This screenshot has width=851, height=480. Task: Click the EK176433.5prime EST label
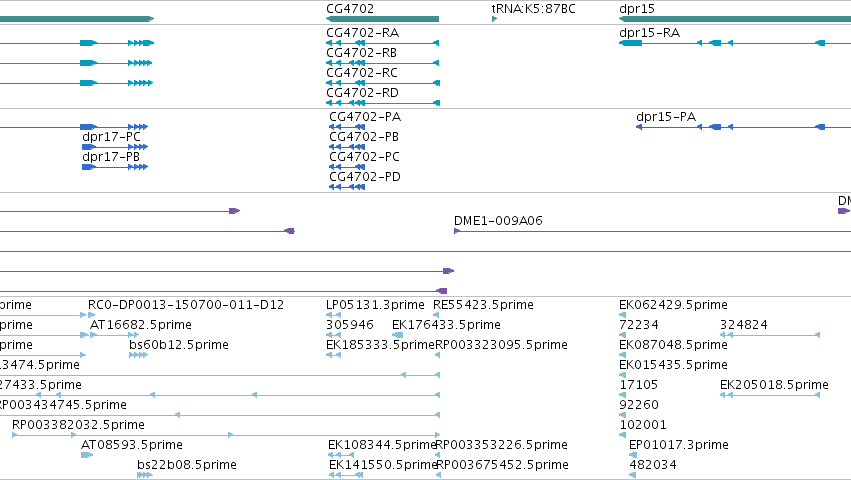click(x=446, y=325)
